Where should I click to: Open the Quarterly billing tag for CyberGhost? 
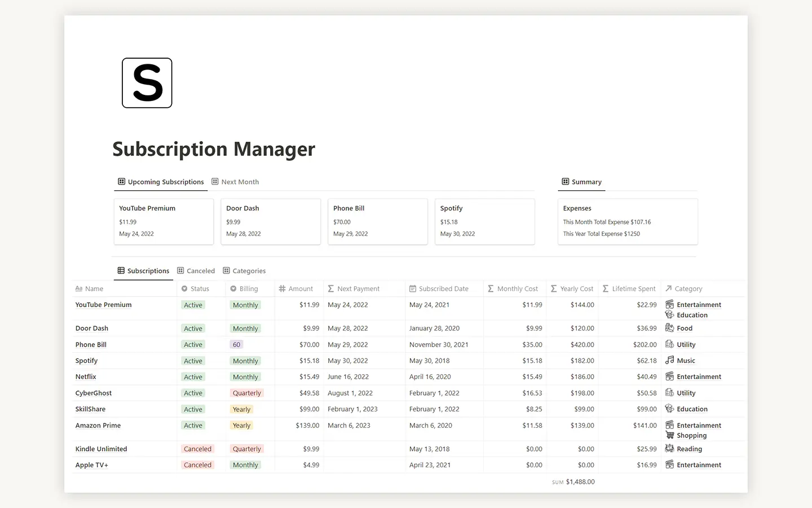point(247,393)
